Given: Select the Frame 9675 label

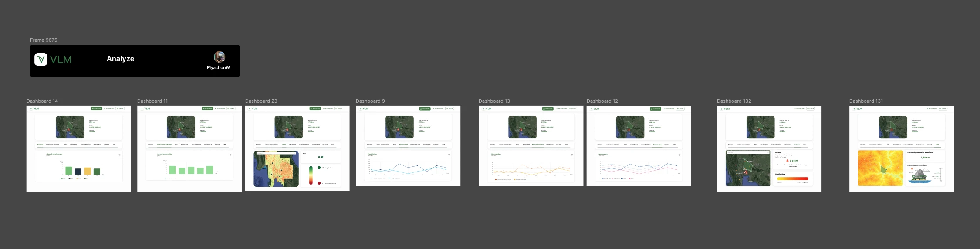Looking at the screenshot, I should click(x=44, y=40).
